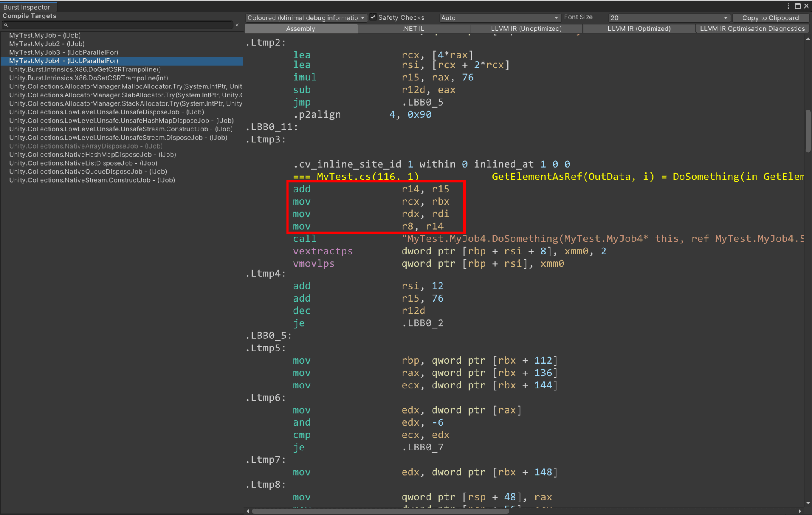Clear the compile targets search field

(x=237, y=25)
